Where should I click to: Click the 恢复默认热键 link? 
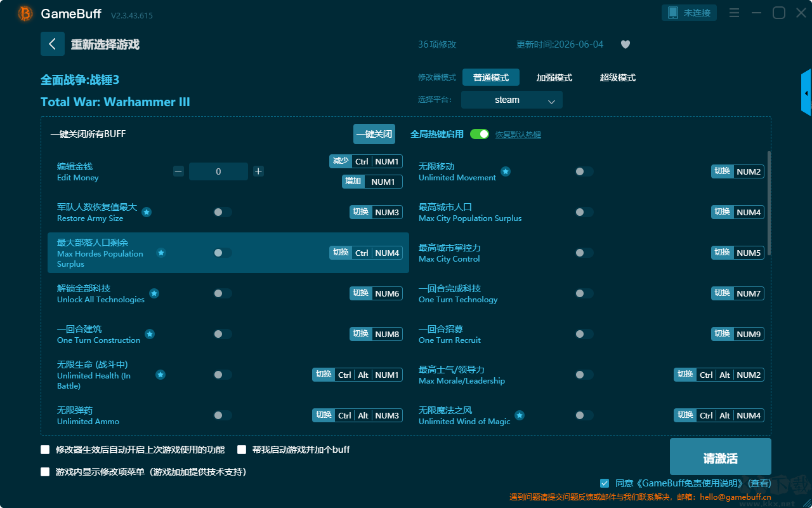click(x=518, y=135)
